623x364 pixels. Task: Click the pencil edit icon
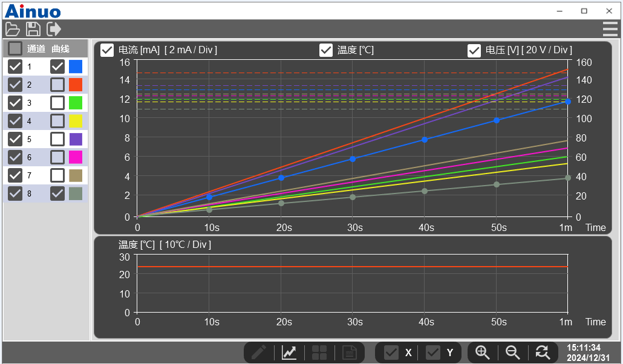(259, 353)
